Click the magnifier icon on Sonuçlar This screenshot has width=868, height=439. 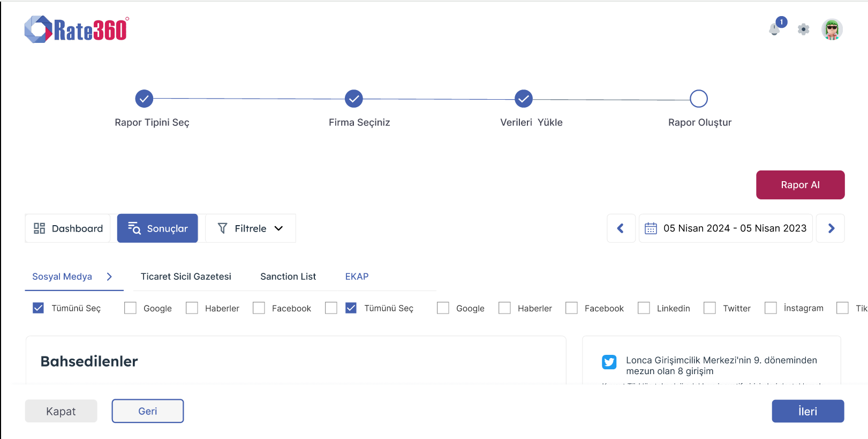tap(134, 228)
